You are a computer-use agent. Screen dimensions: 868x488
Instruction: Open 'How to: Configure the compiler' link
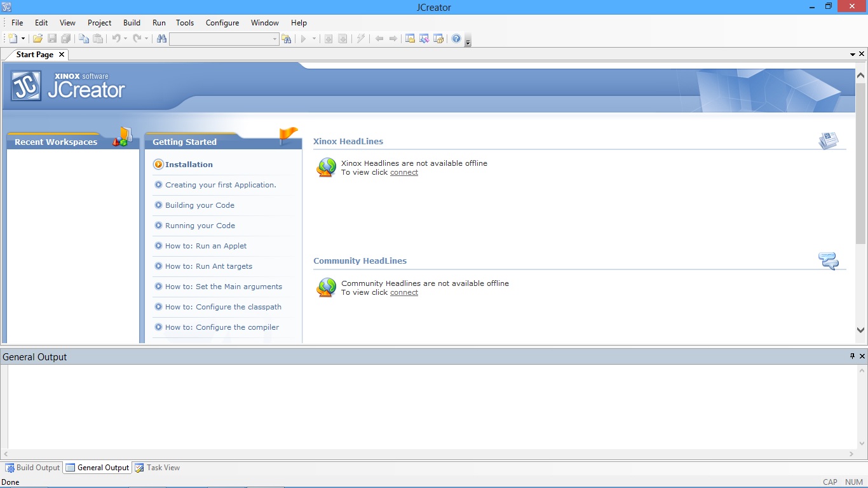222,327
